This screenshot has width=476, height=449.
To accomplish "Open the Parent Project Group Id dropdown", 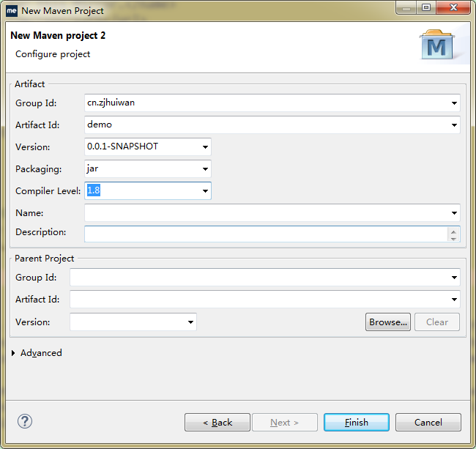I will point(454,278).
